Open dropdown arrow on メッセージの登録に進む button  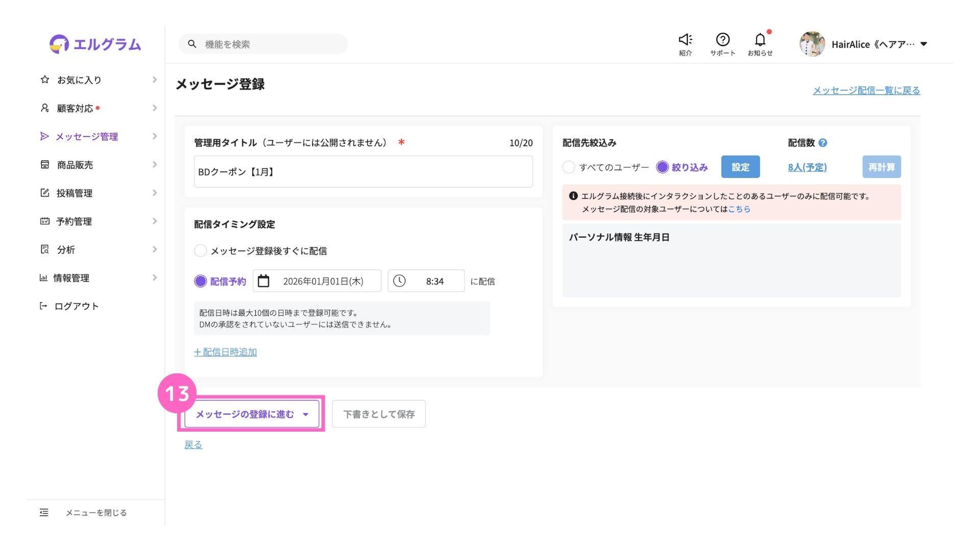(306, 414)
